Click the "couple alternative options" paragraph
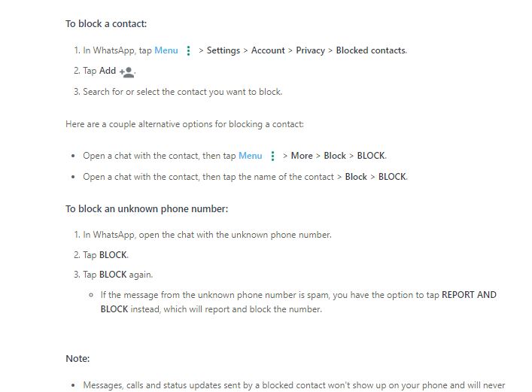The height and width of the screenshot is (392, 532). 184,124
